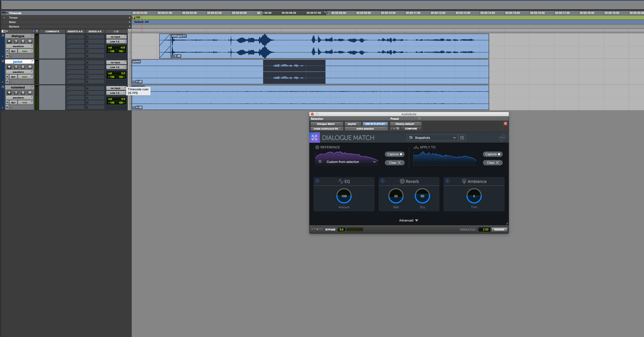This screenshot has width=644, height=337.
Task: Open dialogue automation mode selector (read)
Action: coord(25,51)
